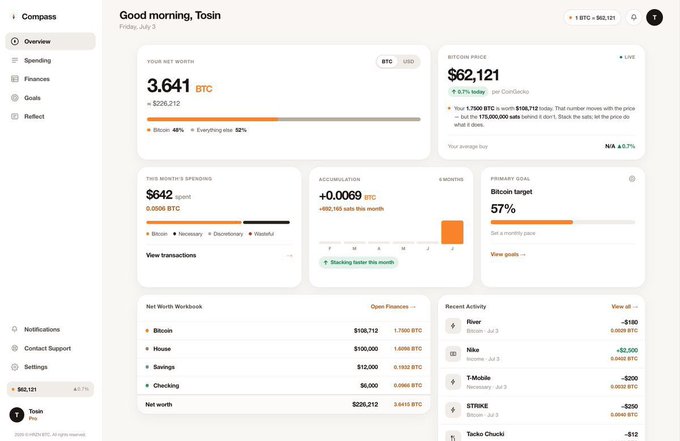Click the Stacking faster this month badge
Screen dimensions: 680x441
point(358,262)
